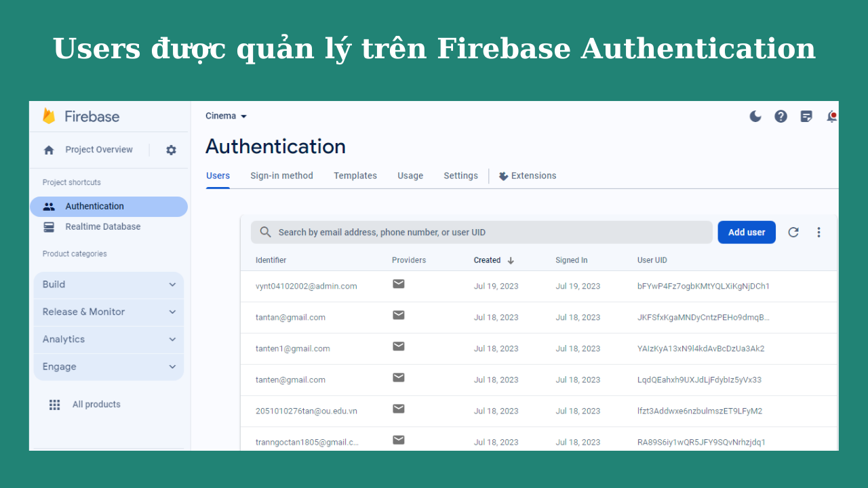Select user vynt04102002@admin.com
Viewport: 868px width, 488px height.
307,287
